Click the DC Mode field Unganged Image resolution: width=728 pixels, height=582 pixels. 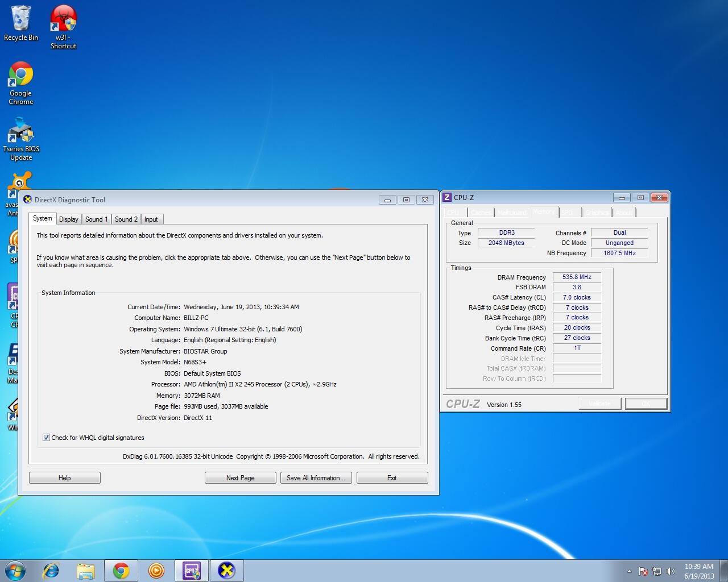click(619, 243)
